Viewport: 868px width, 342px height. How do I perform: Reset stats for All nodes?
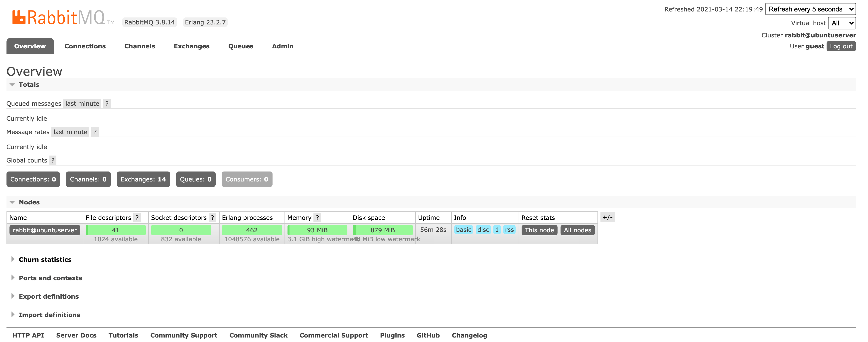[578, 230]
